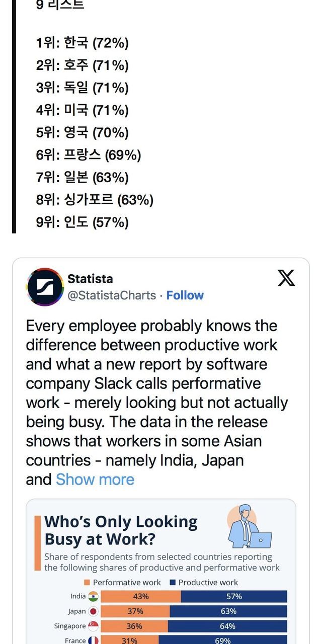Click the France flag icon in chart

tap(93, 640)
